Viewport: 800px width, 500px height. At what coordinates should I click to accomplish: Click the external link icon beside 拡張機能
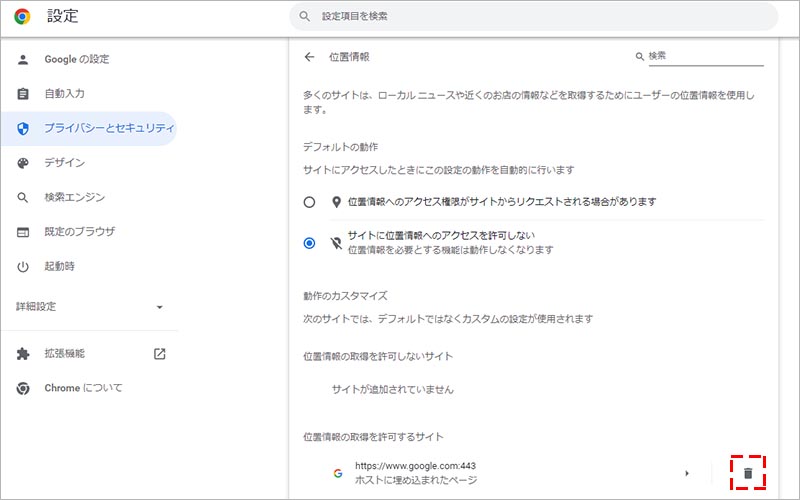(159, 354)
